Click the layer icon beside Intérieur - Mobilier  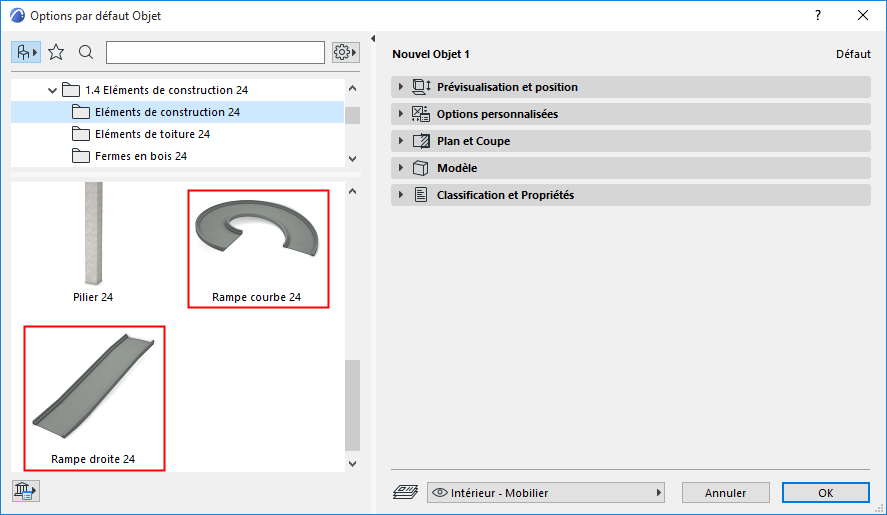405,492
